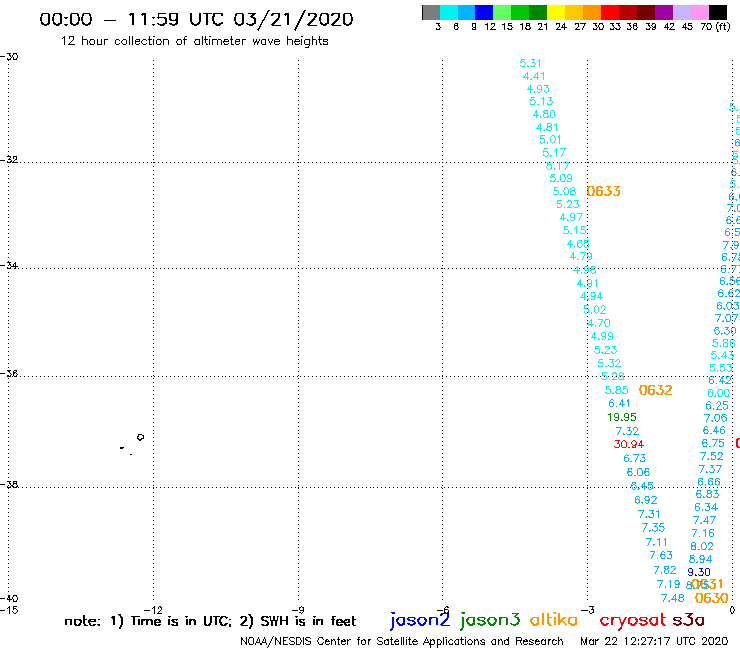740x650 pixels.
Task: Click the gray 3 ft legend swatch
Action: pos(431,12)
